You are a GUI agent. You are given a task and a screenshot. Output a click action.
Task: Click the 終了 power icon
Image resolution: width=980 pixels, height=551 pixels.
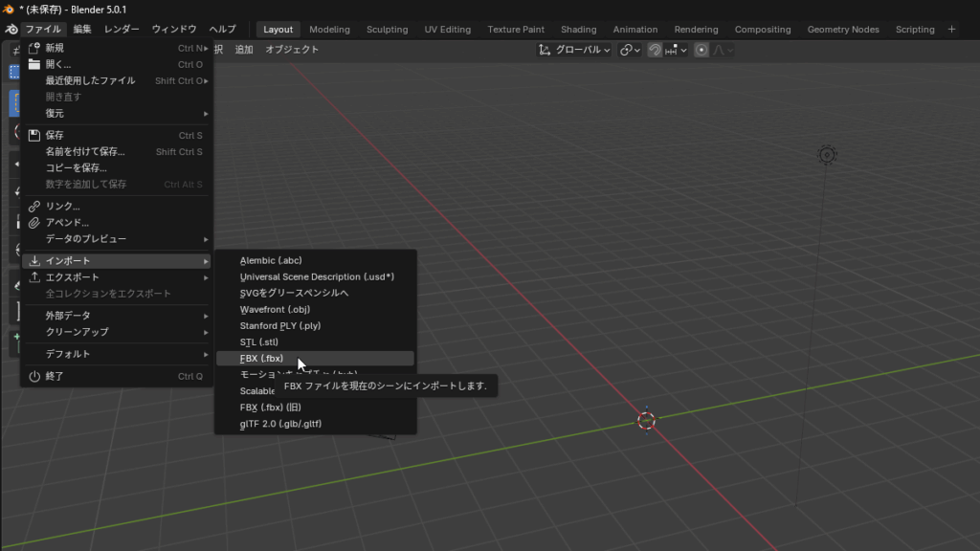tap(34, 376)
